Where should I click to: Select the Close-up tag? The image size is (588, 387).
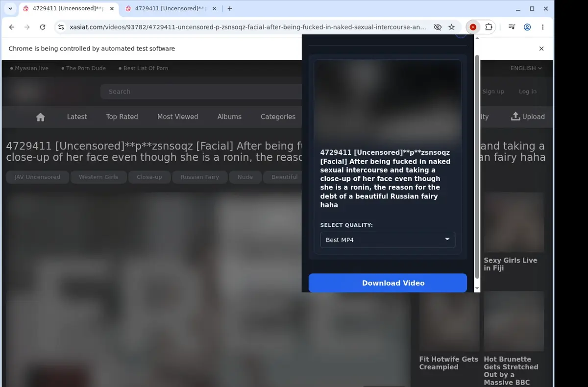[149, 177]
